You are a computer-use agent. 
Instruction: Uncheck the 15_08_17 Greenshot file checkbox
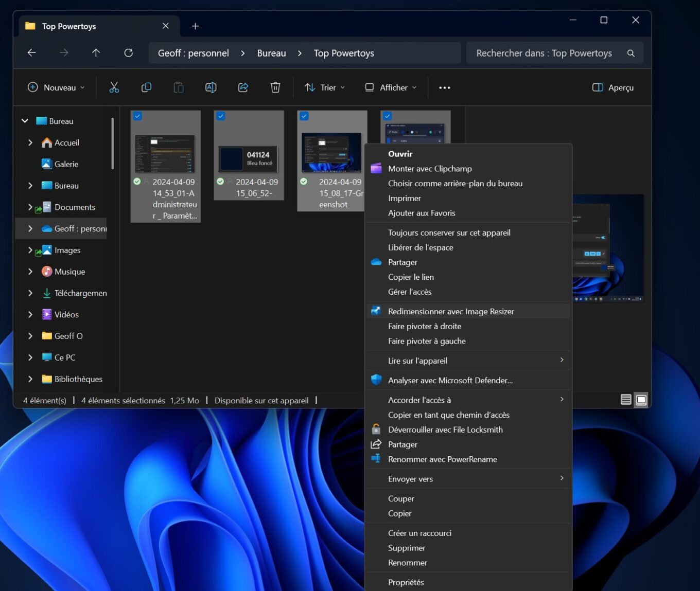click(x=304, y=116)
